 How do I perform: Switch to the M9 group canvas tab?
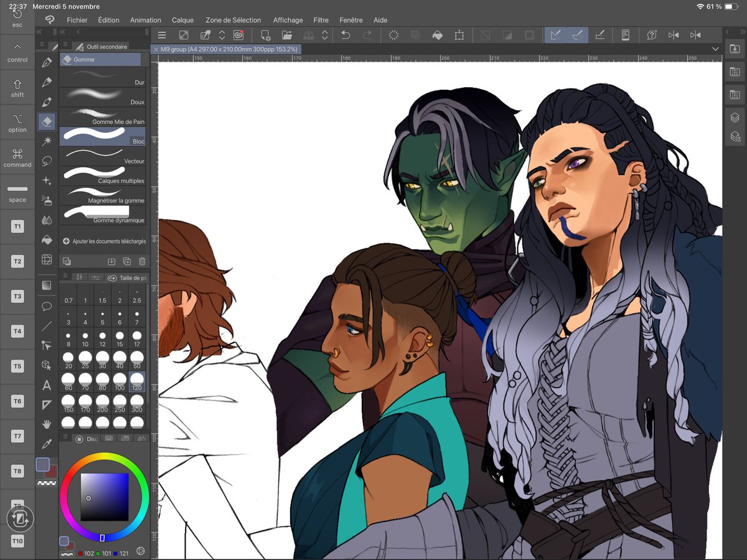coord(227,49)
